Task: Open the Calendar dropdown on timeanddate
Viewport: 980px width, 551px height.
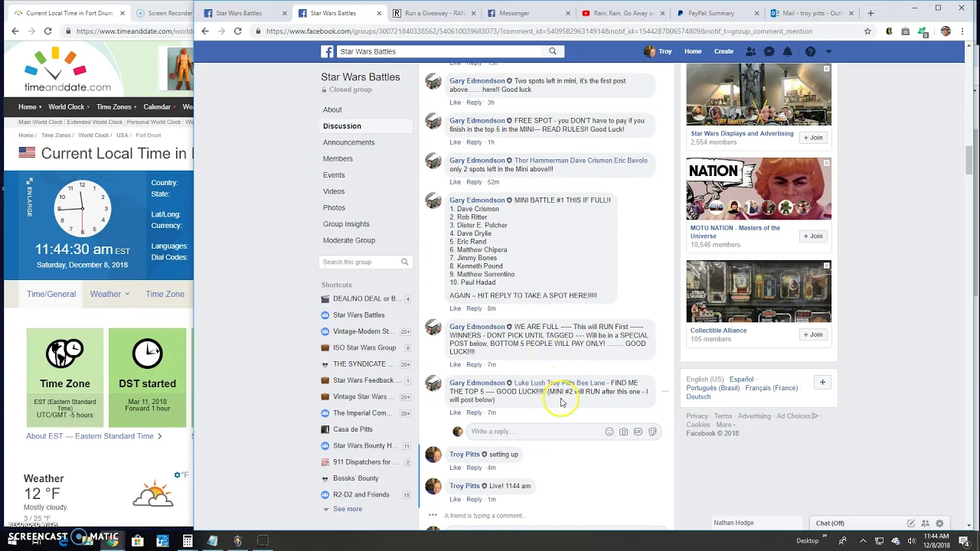Action: click(x=160, y=107)
